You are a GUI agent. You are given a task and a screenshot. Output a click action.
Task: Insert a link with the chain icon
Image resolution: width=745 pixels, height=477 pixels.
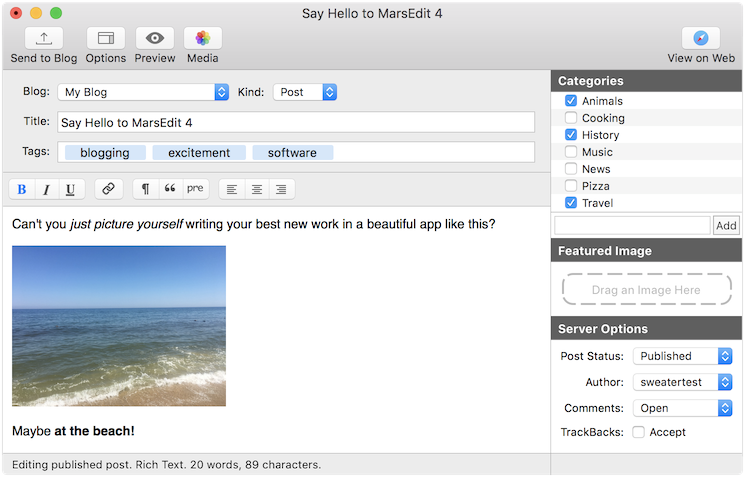pos(109,189)
